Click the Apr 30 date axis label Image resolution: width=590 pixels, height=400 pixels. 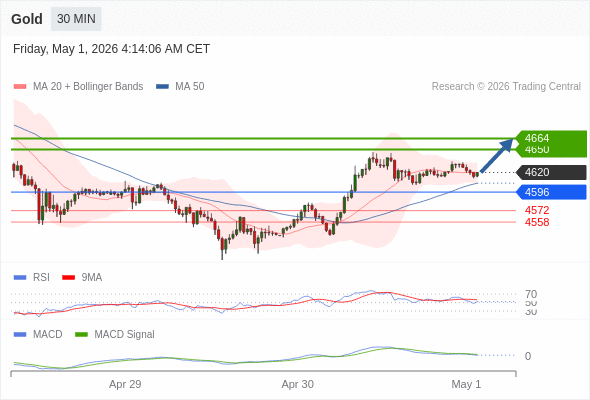(x=298, y=384)
